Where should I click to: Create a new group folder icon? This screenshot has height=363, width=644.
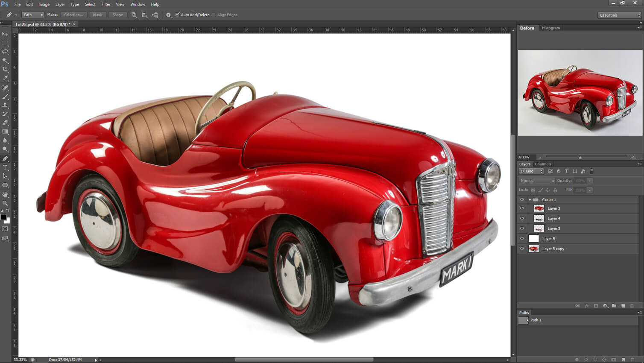click(x=614, y=306)
